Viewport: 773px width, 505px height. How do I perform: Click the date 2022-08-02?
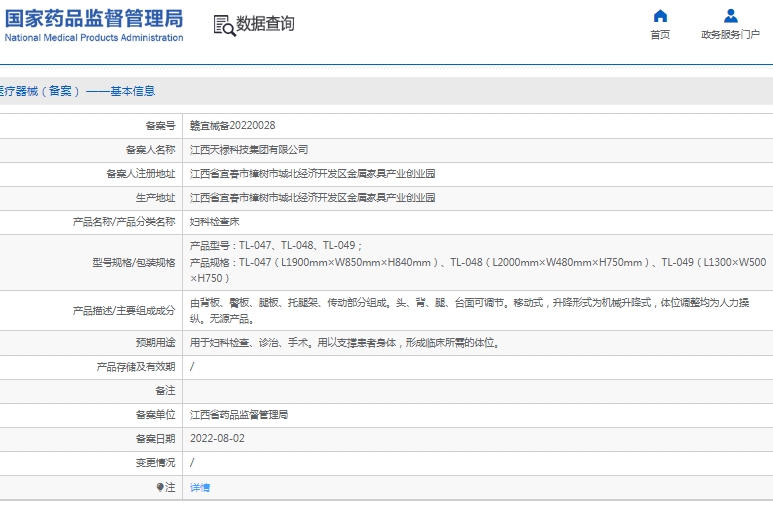pyautogui.click(x=217, y=439)
